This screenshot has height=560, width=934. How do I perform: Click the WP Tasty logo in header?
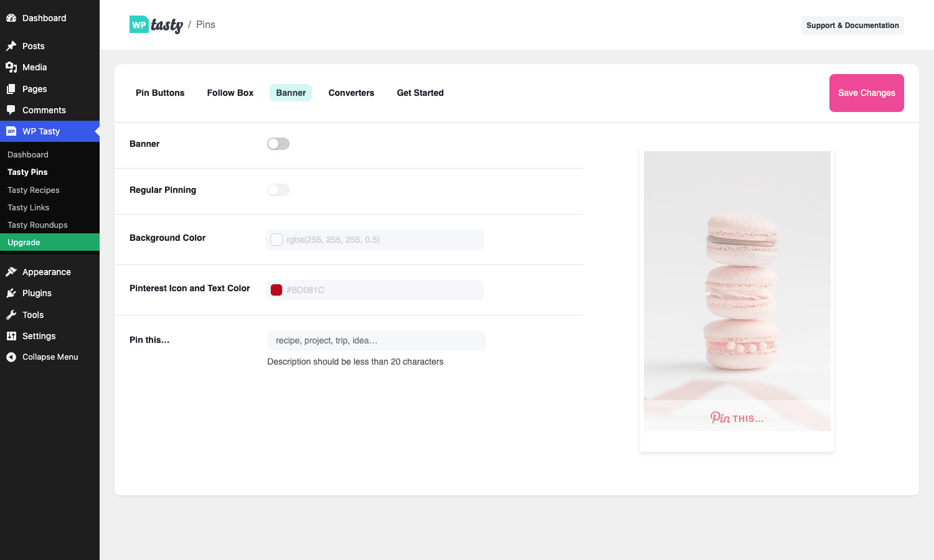coord(156,25)
